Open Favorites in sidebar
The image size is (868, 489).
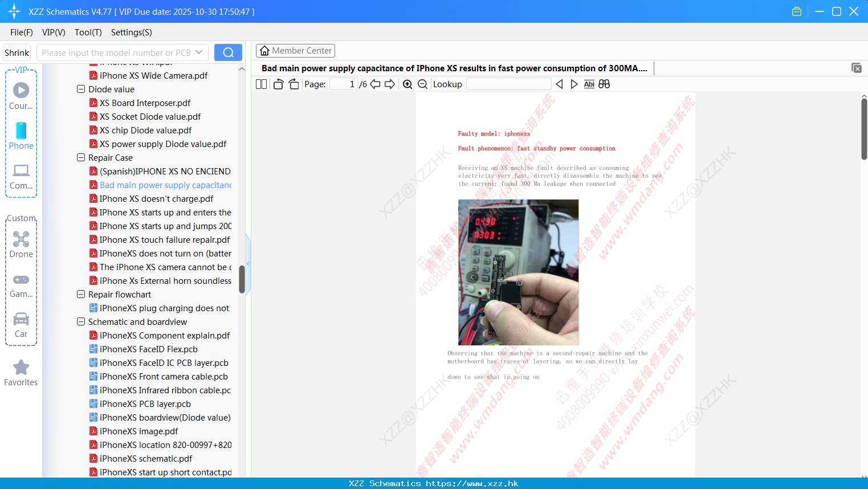pyautogui.click(x=21, y=373)
